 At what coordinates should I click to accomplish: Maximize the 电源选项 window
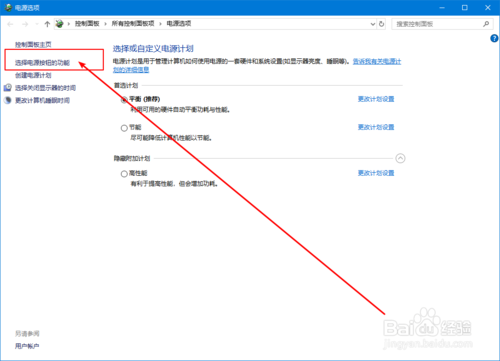coord(465,7)
